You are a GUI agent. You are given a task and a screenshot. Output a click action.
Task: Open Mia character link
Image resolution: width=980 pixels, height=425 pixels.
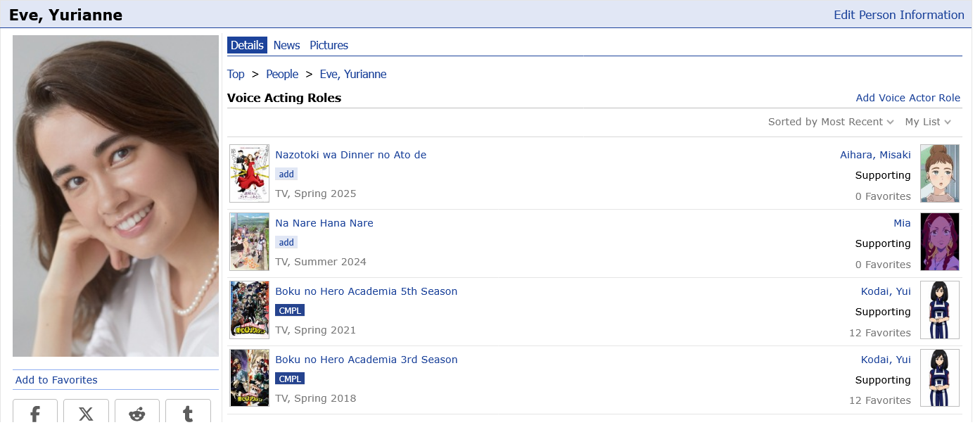902,223
